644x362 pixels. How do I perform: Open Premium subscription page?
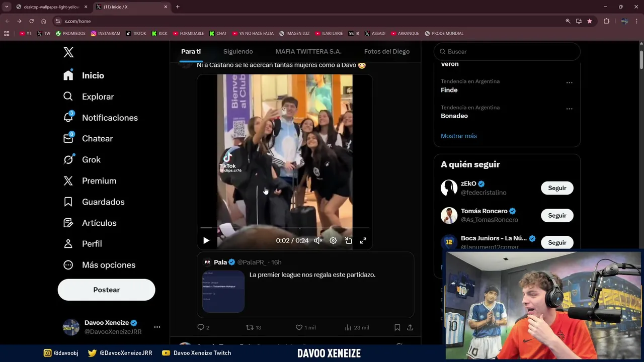[x=90, y=181]
